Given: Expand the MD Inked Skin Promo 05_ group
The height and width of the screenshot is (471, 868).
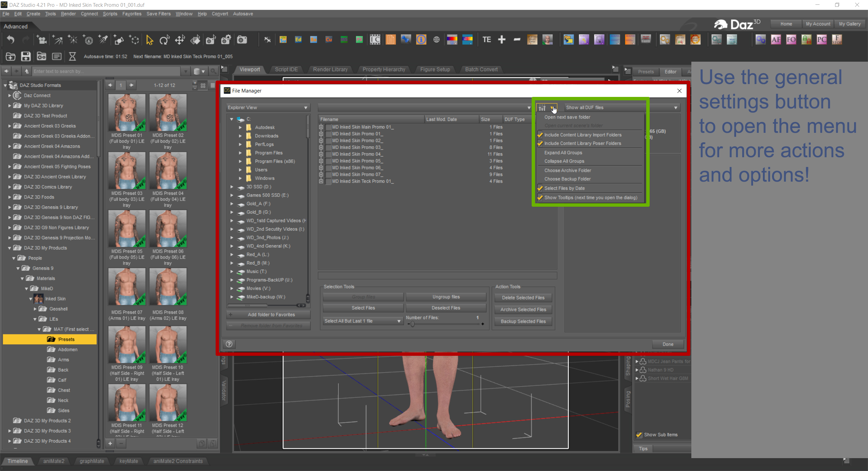Looking at the screenshot, I should tap(321, 161).
